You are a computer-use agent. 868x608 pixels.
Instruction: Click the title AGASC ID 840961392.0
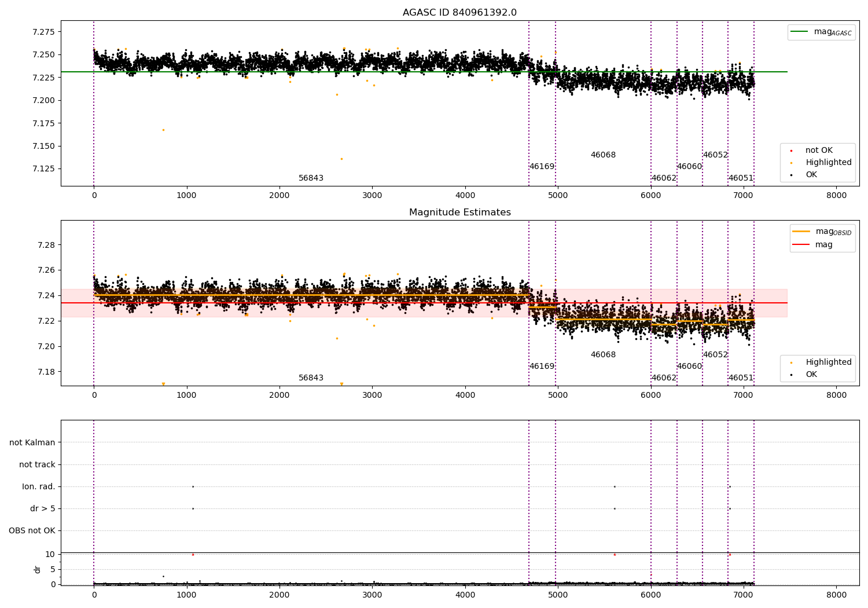(x=459, y=13)
